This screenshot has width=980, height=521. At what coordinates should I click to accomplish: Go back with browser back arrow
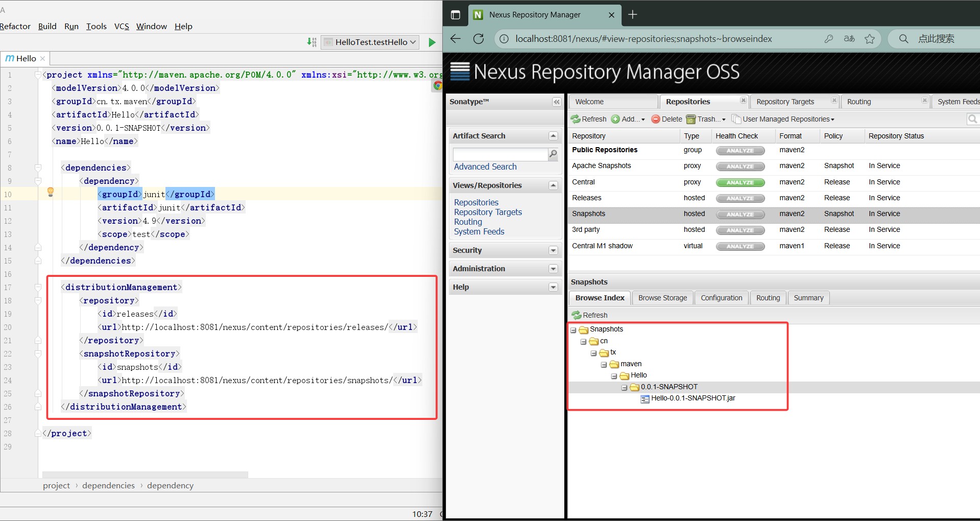(x=456, y=39)
